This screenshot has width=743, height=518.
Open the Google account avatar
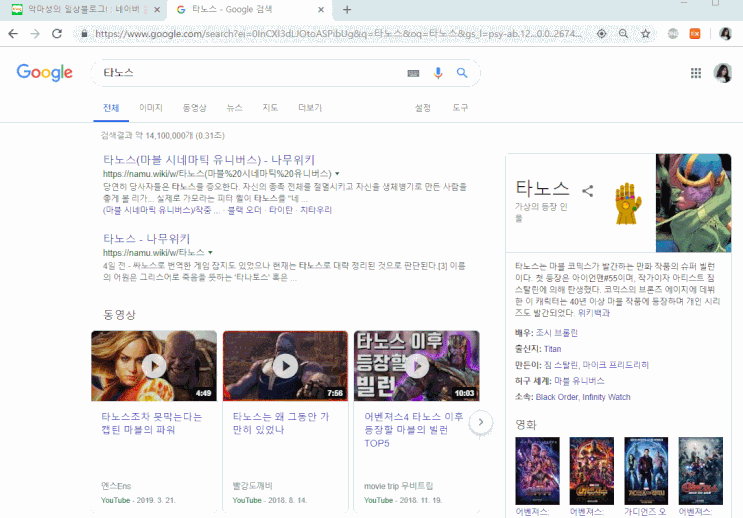[723, 73]
